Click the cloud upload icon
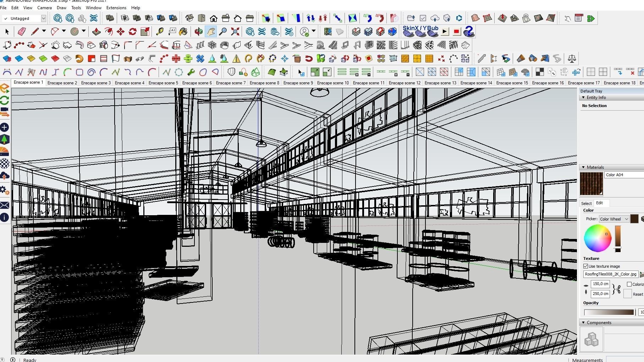 (x=435, y=18)
